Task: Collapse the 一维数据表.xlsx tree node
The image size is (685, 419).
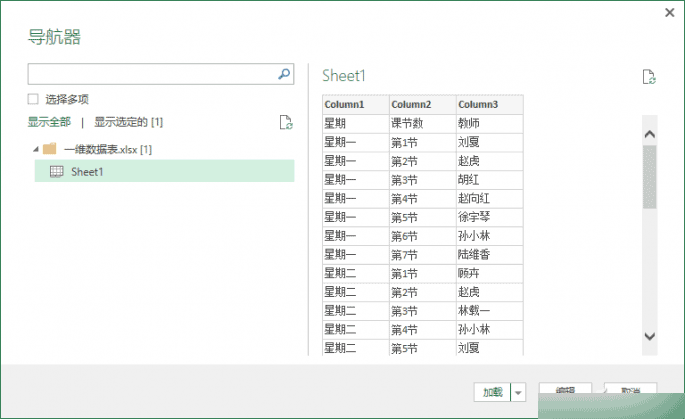Action: pos(34,149)
